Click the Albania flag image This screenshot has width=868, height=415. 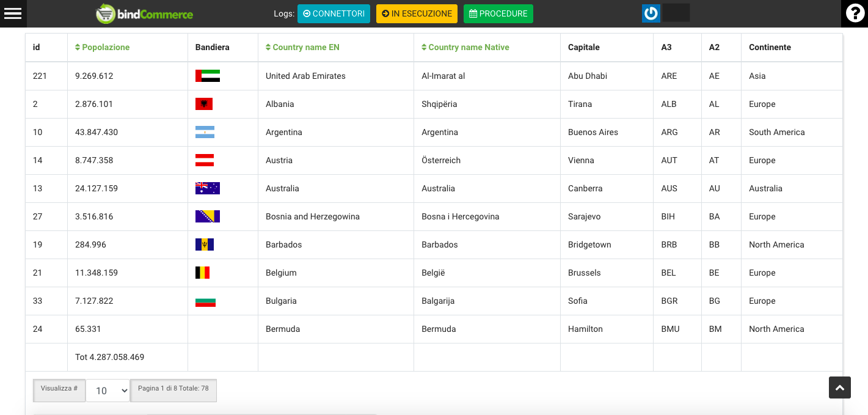204,104
